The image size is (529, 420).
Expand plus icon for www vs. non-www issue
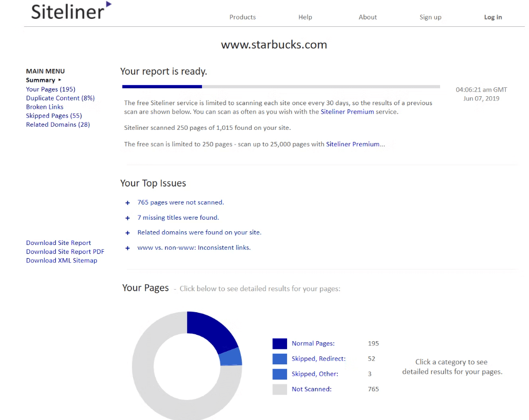[x=128, y=248]
